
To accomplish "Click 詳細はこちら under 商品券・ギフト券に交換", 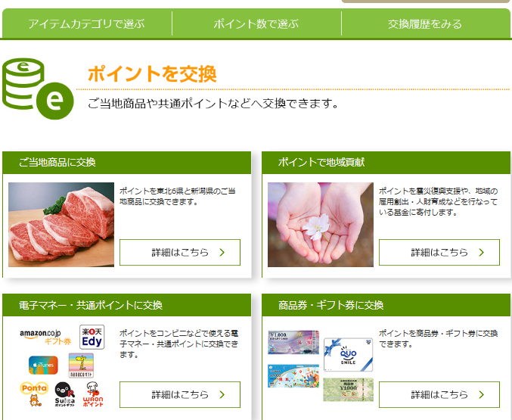I will [439, 395].
